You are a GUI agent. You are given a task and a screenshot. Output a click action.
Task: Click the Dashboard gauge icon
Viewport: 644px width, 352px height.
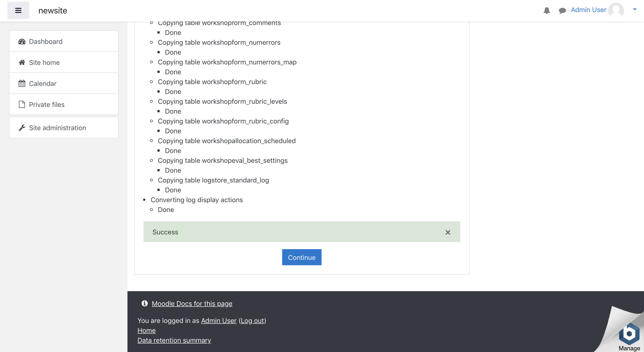(22, 42)
